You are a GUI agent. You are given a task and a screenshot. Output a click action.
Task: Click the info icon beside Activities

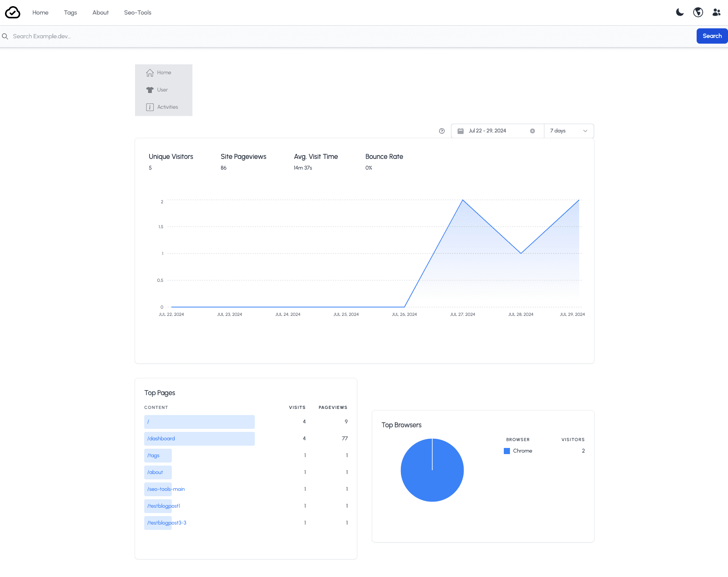150,107
